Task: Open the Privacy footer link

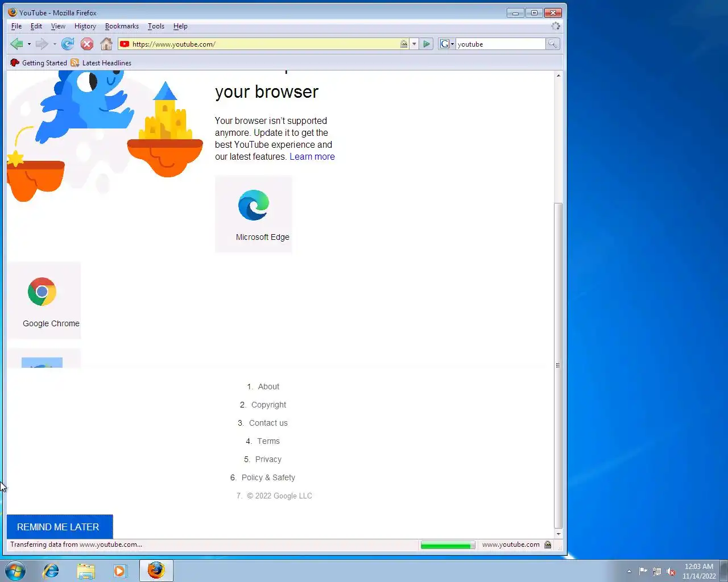Action: click(x=268, y=459)
